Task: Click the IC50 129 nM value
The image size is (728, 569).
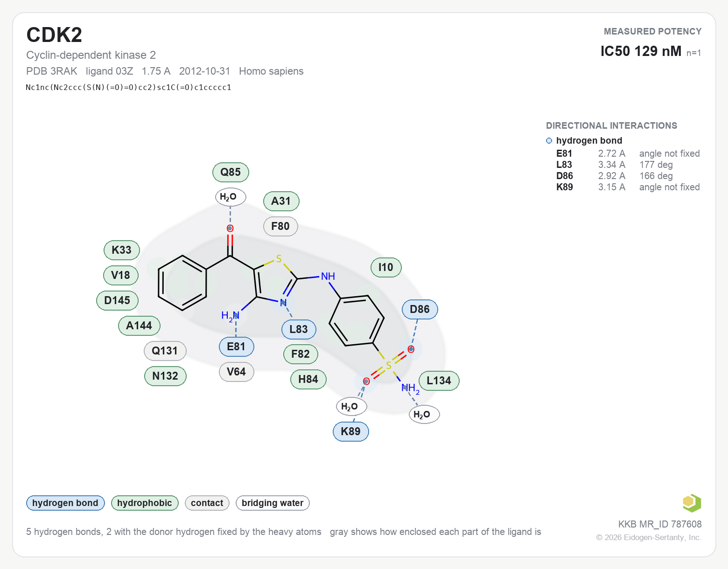Action: tap(641, 51)
